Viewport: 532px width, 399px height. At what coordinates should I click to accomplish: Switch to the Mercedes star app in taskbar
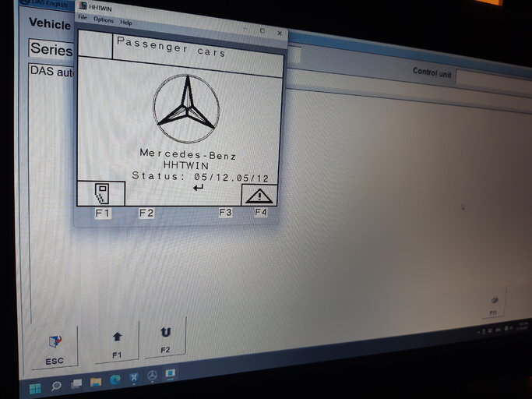[152, 376]
